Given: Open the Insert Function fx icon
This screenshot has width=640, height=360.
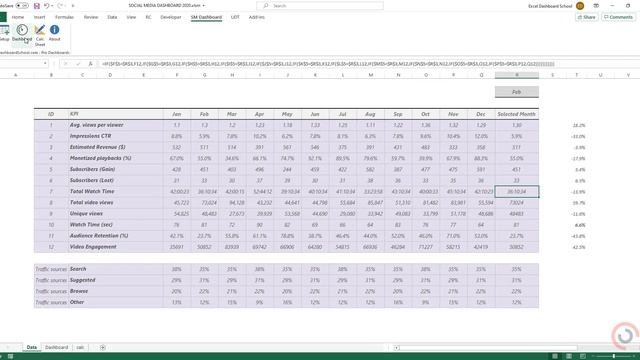Looking at the screenshot, I should [x=90, y=64].
